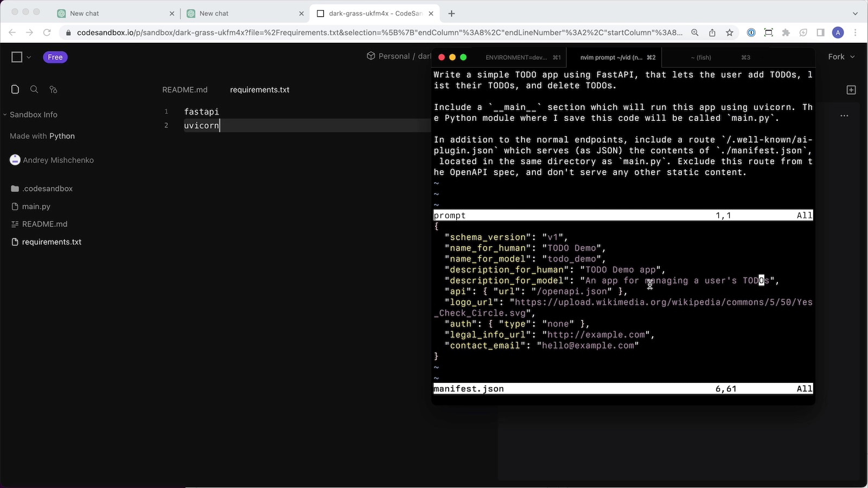Select the search icon in the sidebar
Image resolution: width=868 pixels, height=488 pixels.
tap(34, 89)
